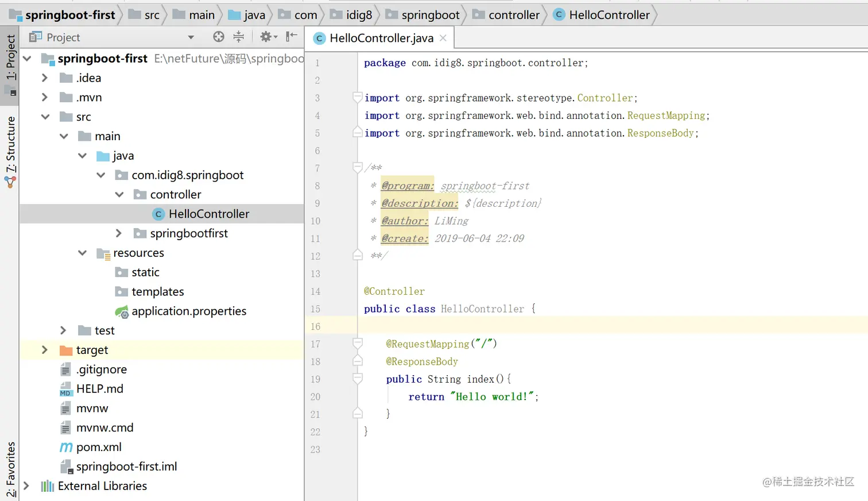Click the HelloController breadcrumb

coord(601,15)
